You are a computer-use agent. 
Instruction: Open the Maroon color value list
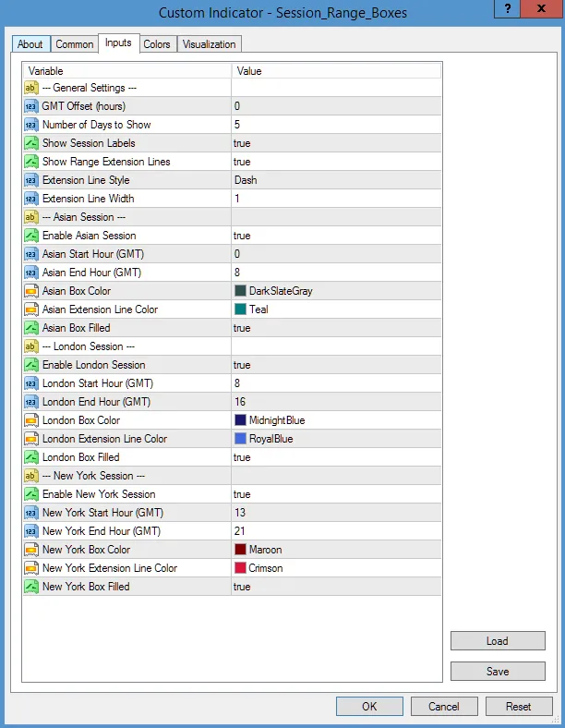[336, 550]
